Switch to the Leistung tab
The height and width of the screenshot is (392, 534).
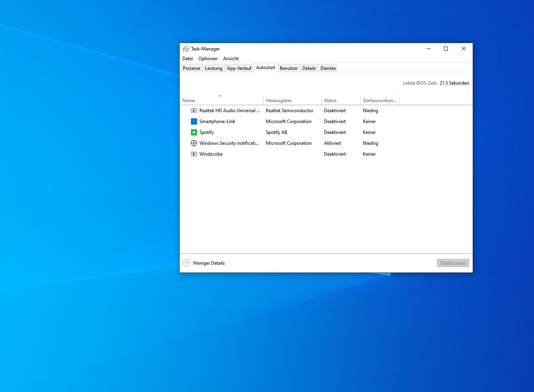213,68
